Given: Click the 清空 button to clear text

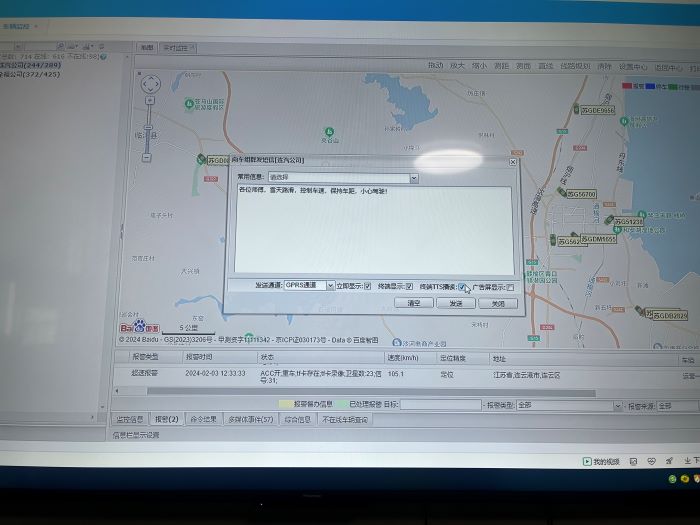Looking at the screenshot, I should click(414, 303).
